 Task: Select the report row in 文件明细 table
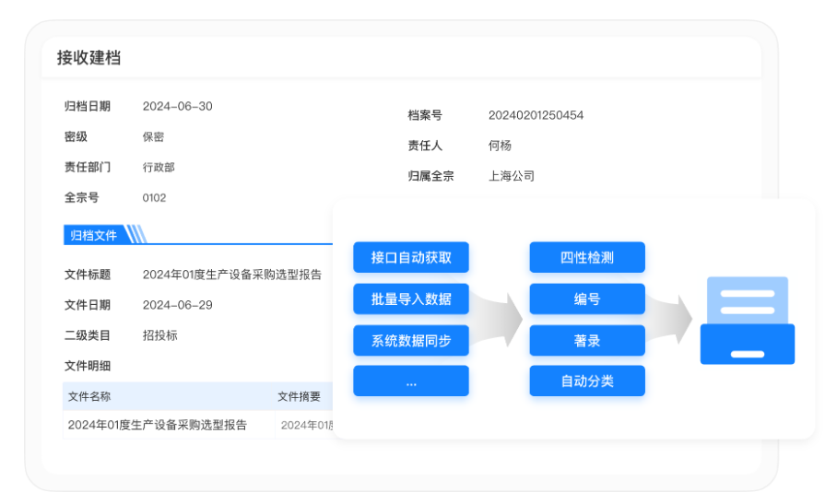[x=158, y=425]
